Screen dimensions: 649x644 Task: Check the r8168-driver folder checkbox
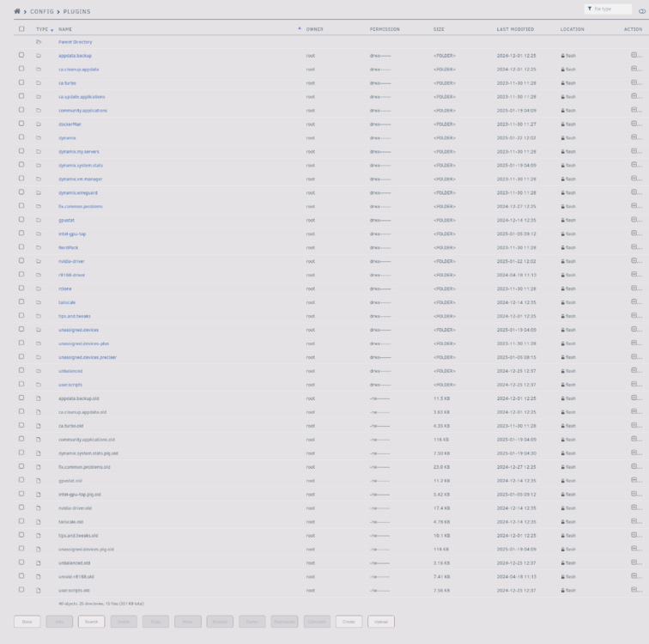tap(21, 275)
